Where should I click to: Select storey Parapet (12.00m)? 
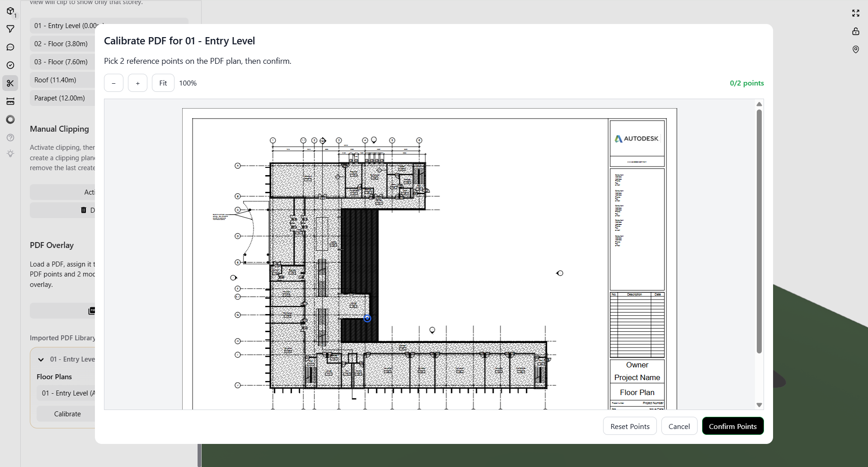click(x=62, y=98)
